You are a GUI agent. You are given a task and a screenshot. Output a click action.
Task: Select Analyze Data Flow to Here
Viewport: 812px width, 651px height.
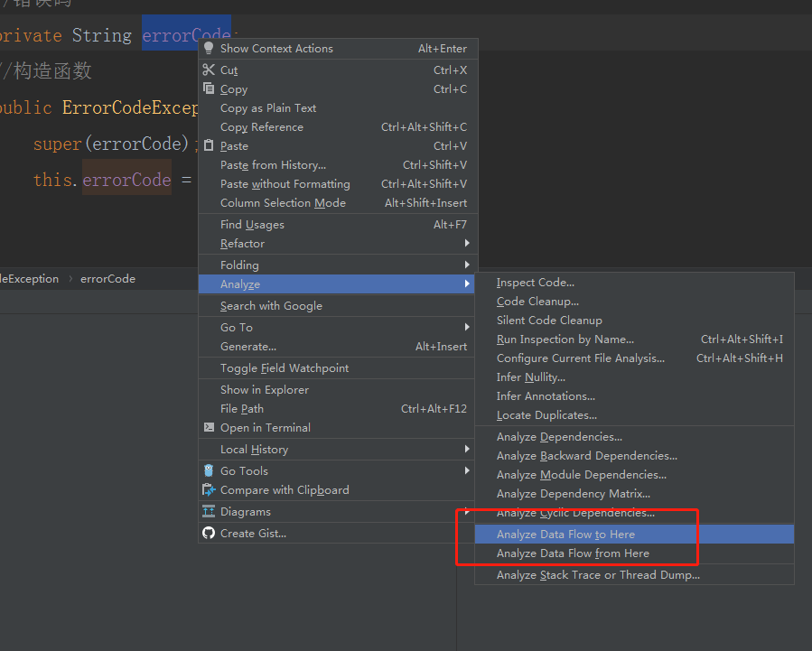coord(565,535)
